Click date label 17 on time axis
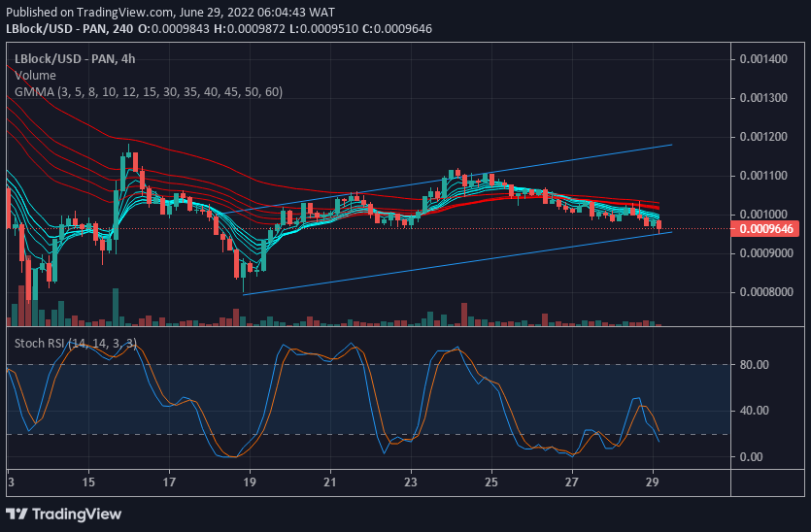This screenshot has height=532, width=811. point(169,482)
